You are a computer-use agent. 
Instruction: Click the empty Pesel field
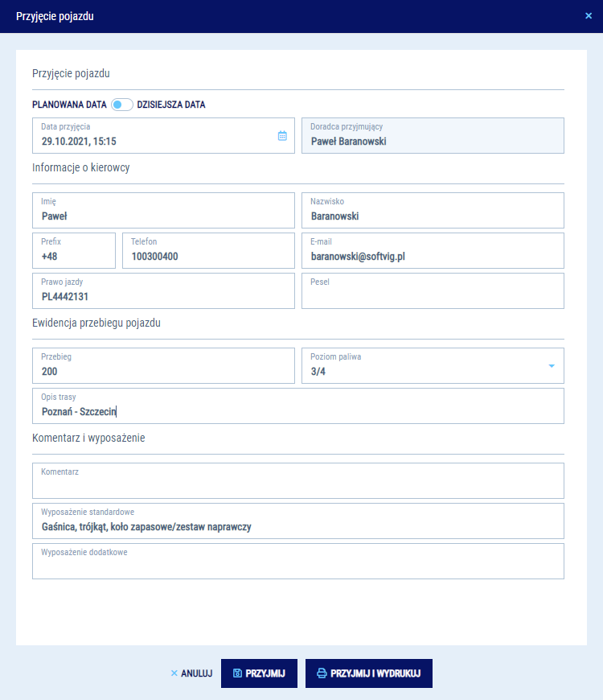(x=433, y=291)
